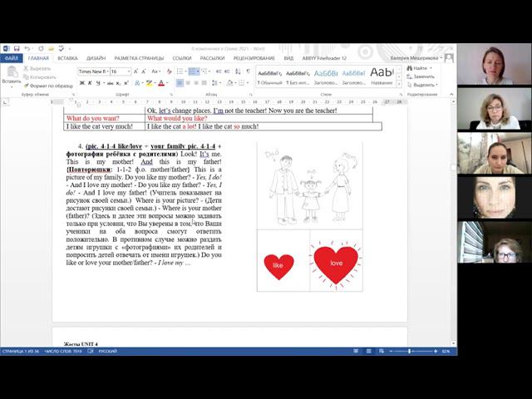Increase paragraph indent
532x399 pixels.
coord(227,71)
